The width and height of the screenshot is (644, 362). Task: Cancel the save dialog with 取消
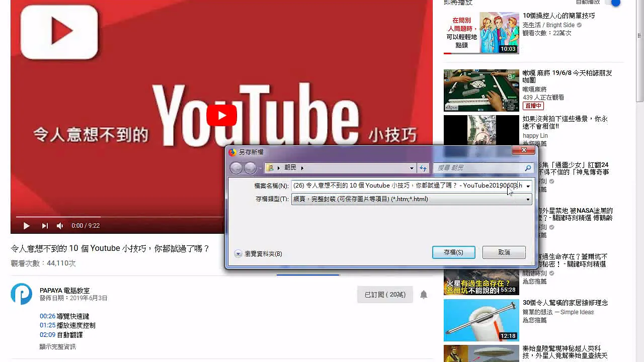(504, 252)
